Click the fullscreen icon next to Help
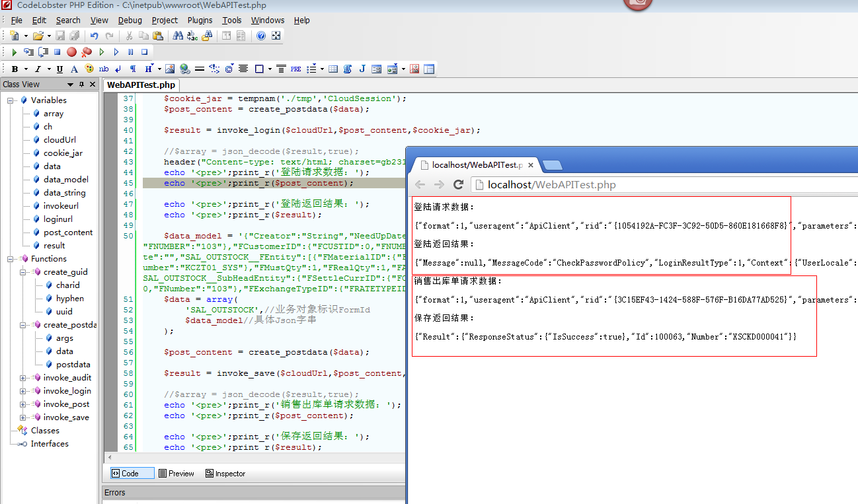 point(276,36)
